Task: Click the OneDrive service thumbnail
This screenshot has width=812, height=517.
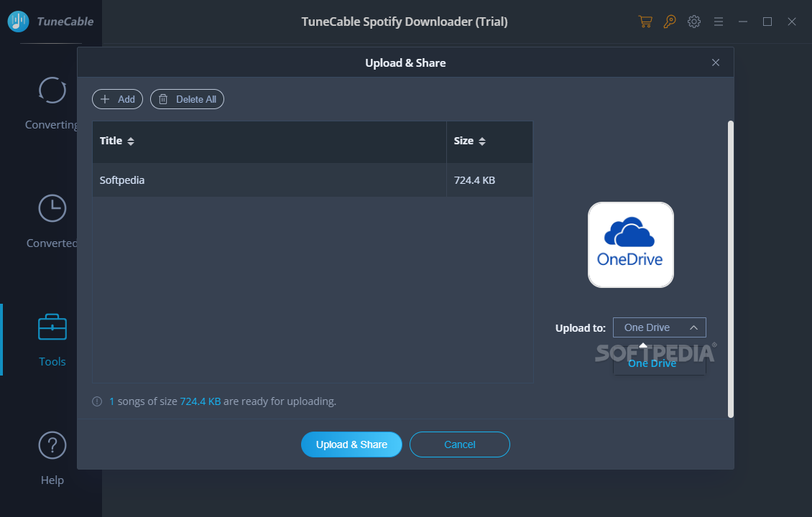Action: 631,245
